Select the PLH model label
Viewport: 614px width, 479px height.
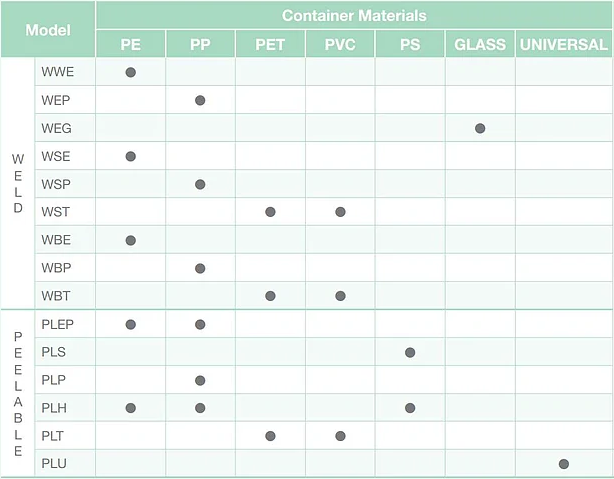click(x=55, y=408)
